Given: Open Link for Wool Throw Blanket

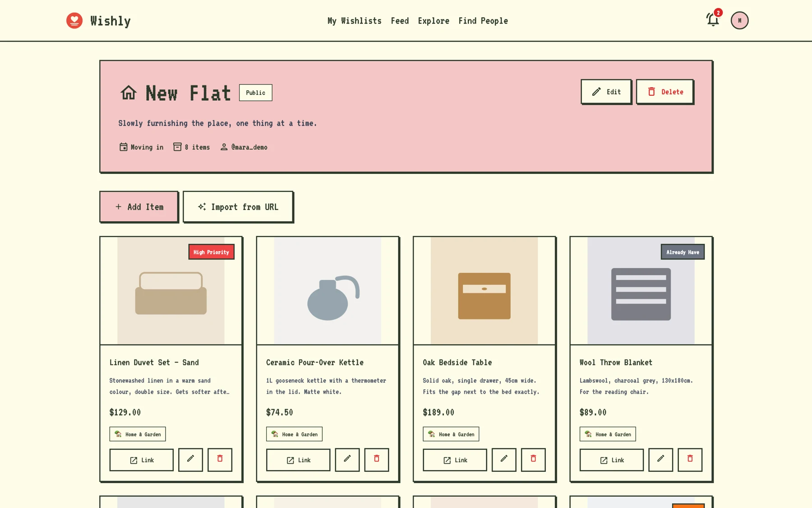Looking at the screenshot, I should (x=612, y=460).
